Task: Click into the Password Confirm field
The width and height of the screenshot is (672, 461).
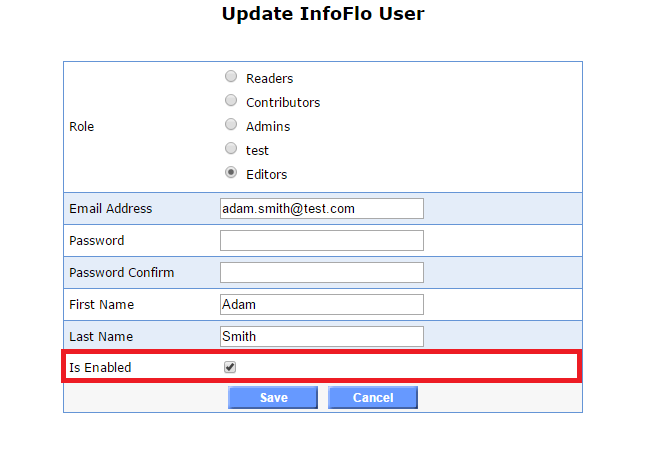Action: pyautogui.click(x=321, y=272)
